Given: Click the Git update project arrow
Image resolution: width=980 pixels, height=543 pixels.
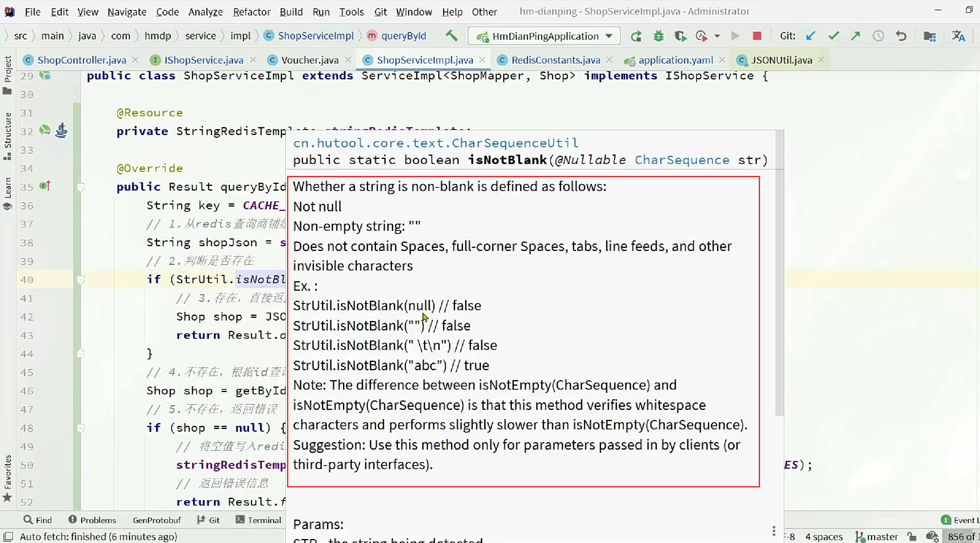Looking at the screenshot, I should point(810,36).
